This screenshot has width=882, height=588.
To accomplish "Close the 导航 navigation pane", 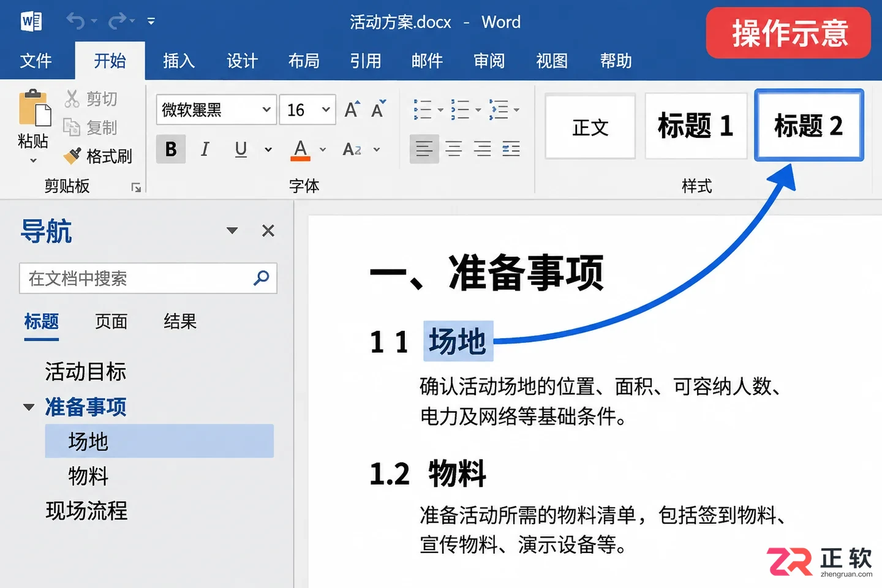I will pyautogui.click(x=268, y=230).
